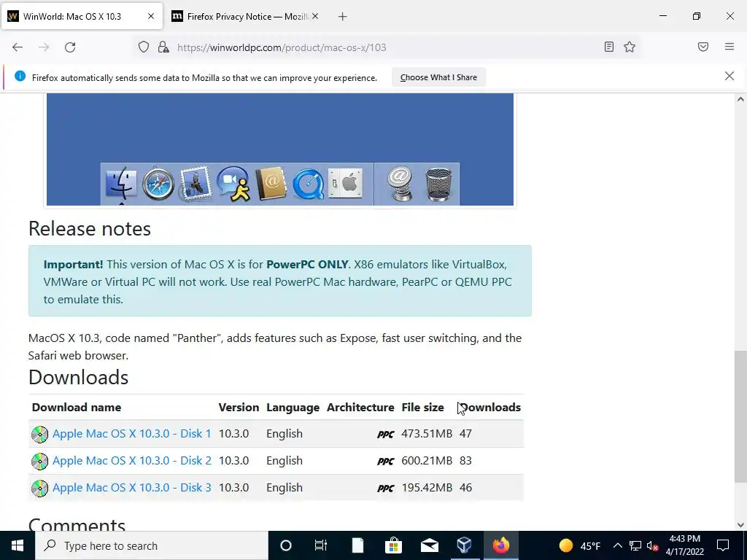Click the Architecture column header
Image resolution: width=747 pixels, height=560 pixels.
[x=360, y=408]
